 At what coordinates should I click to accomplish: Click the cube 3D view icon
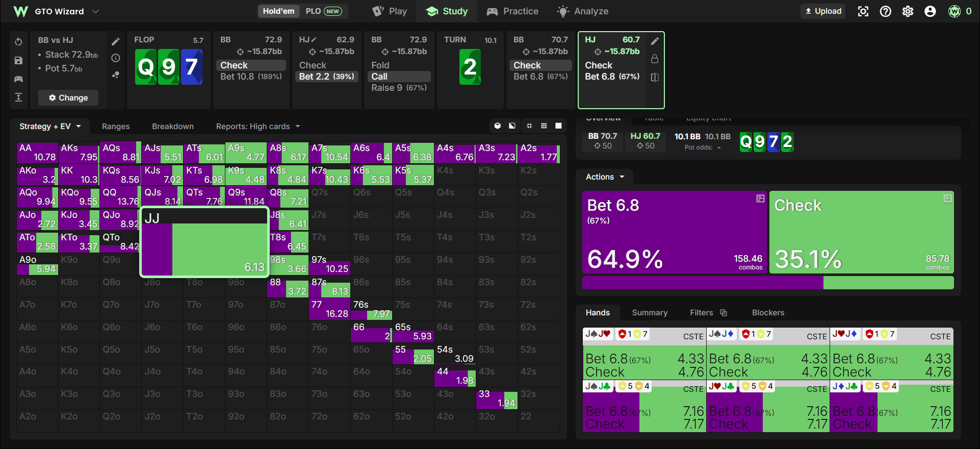498,126
